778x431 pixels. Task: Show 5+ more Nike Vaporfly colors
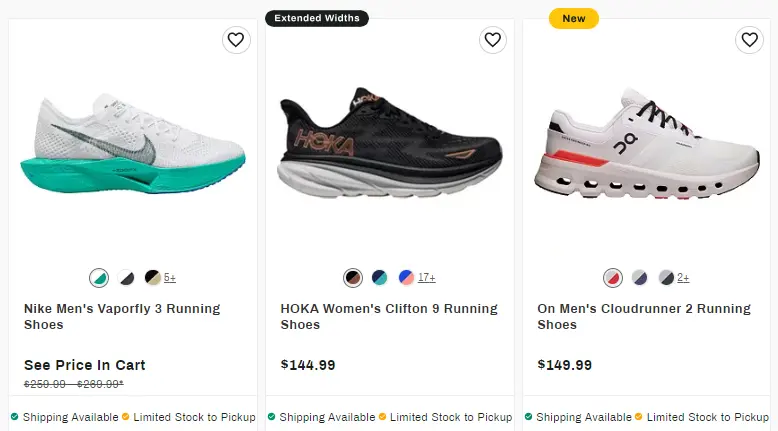coord(170,278)
